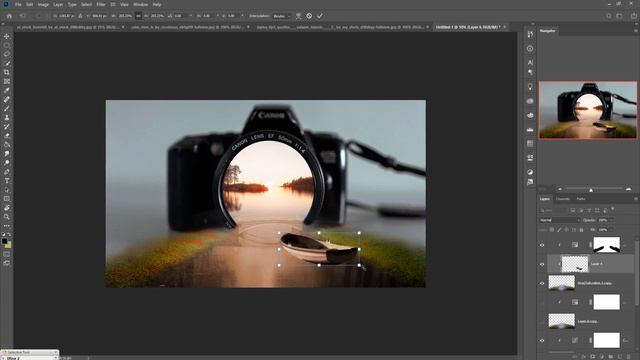This screenshot has width=640, height=360.
Task: Open the Character panel icon
Action: click(x=530, y=62)
